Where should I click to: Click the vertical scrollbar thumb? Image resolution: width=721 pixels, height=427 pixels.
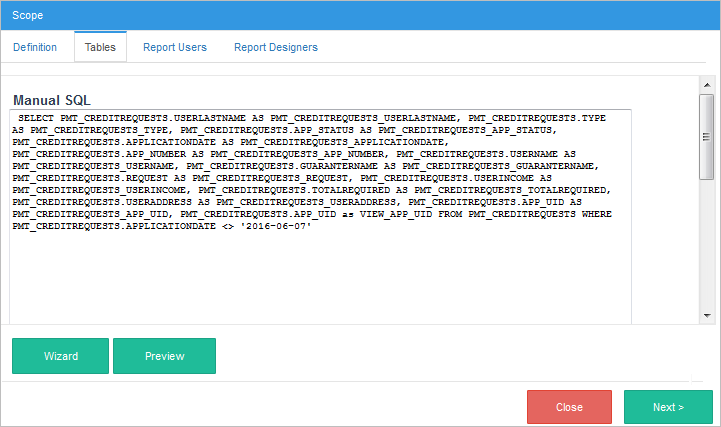(707, 135)
